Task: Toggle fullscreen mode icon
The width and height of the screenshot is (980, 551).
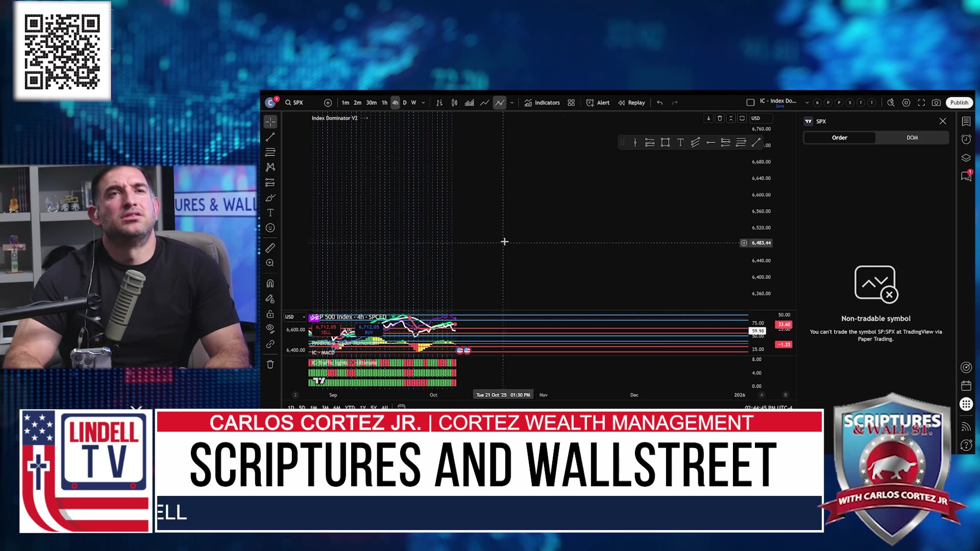Action: coord(921,103)
